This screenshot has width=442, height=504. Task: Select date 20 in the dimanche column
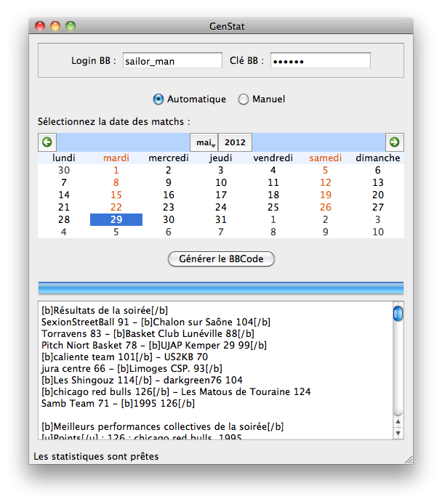[x=378, y=195]
